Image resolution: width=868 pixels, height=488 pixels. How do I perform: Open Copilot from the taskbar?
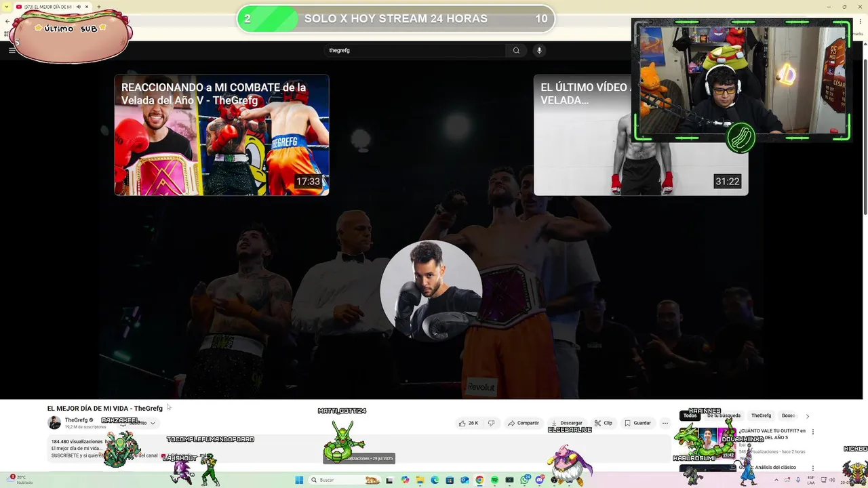point(405,480)
